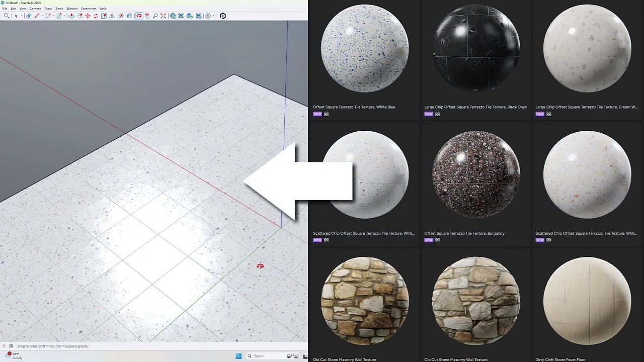Click the NEW badge under White Blue texture
This screenshot has width=644, height=362.
coord(317,114)
